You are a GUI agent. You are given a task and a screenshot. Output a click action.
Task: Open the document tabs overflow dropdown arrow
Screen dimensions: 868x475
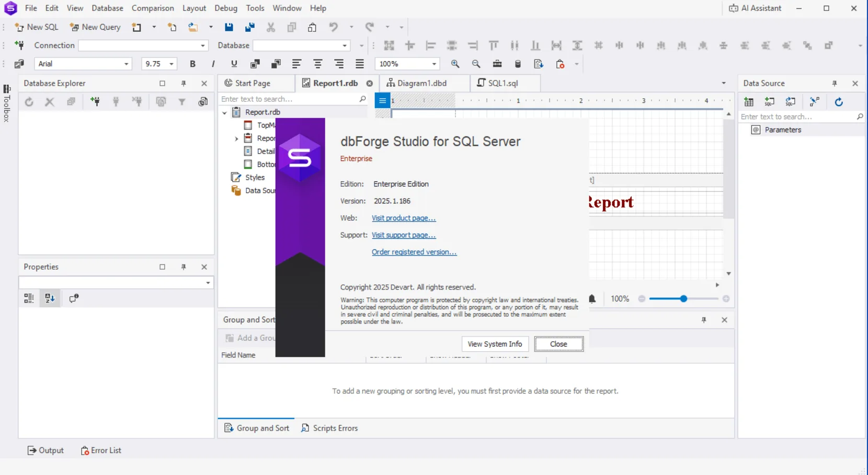724,83
